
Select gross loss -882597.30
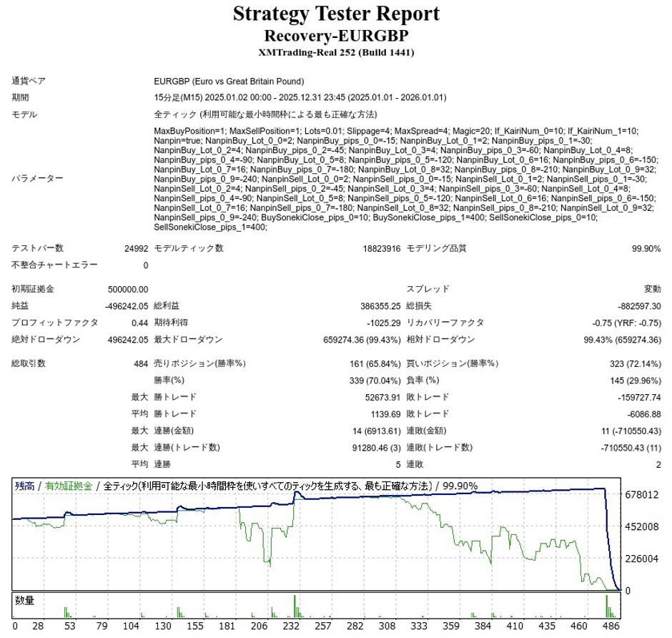point(639,306)
